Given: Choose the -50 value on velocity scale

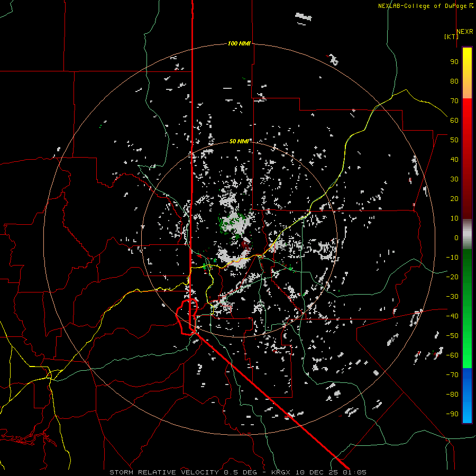Looking at the screenshot, I should (x=452, y=336).
